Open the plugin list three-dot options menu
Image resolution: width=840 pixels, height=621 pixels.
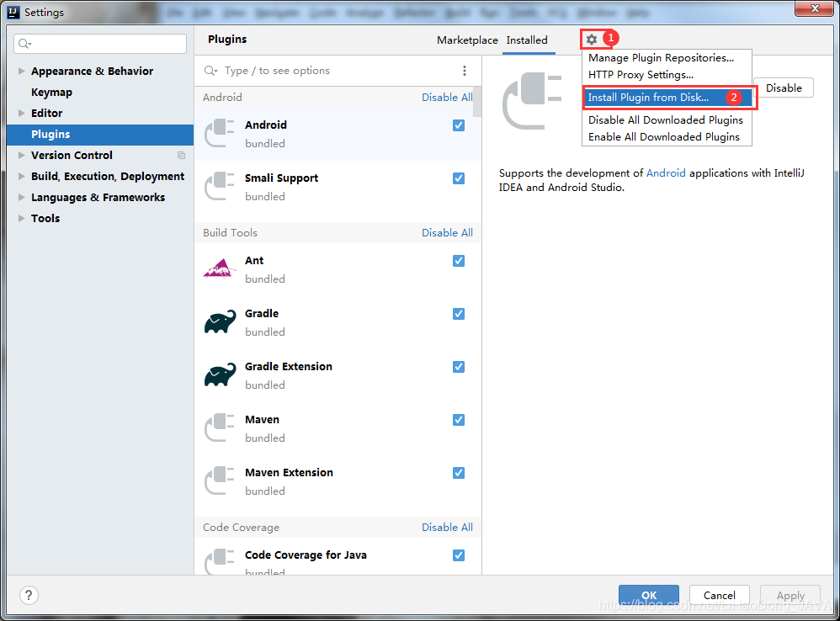point(465,71)
